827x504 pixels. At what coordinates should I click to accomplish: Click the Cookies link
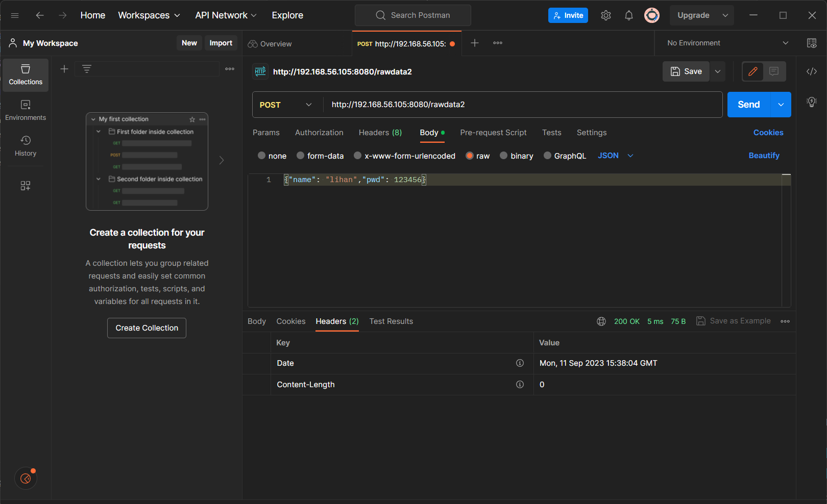pyautogui.click(x=768, y=133)
